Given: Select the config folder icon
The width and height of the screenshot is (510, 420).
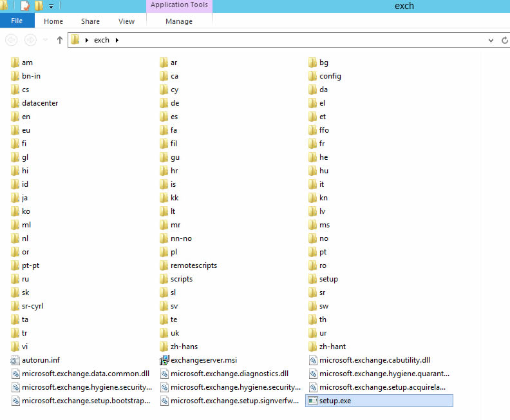Looking at the screenshot, I should pos(312,76).
